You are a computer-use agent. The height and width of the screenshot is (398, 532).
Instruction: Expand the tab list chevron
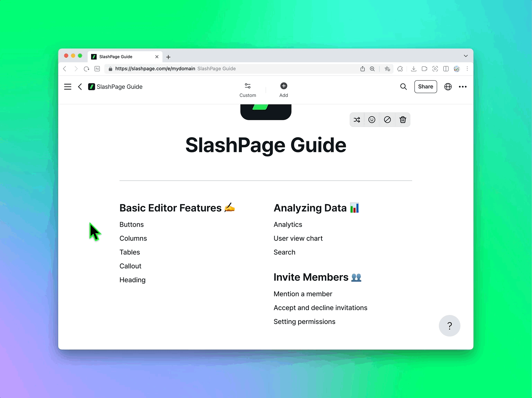tap(466, 56)
